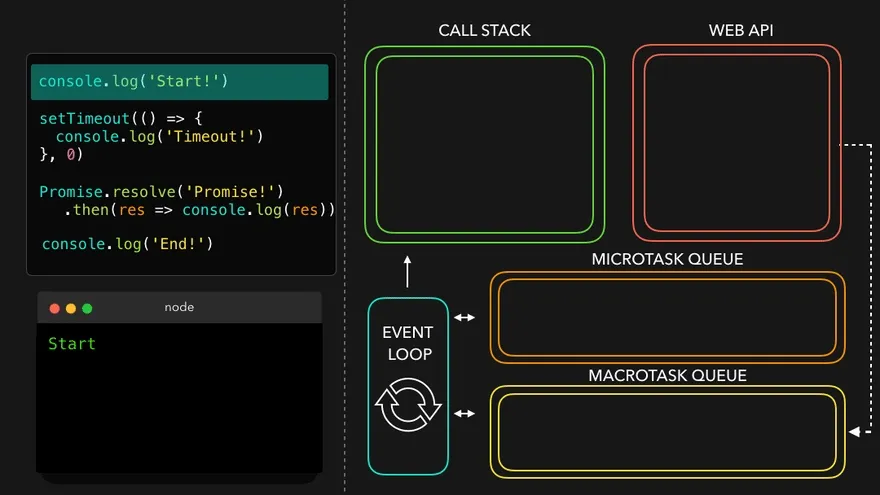Click inside the green Call Stack box

point(485,144)
